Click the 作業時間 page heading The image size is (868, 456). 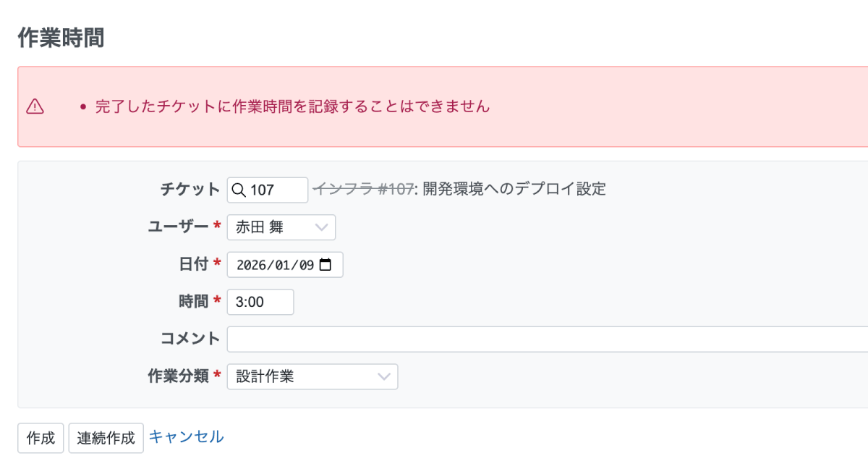tap(61, 38)
